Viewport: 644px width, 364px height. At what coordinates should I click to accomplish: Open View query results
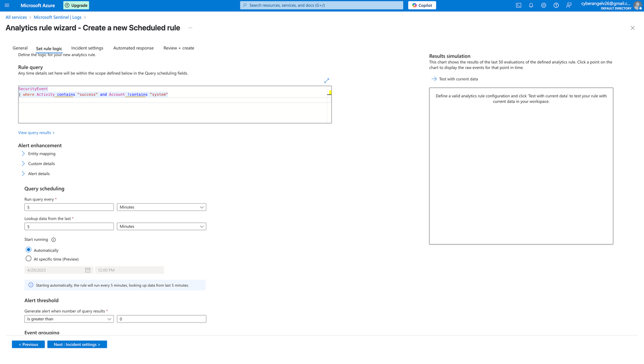(x=36, y=132)
